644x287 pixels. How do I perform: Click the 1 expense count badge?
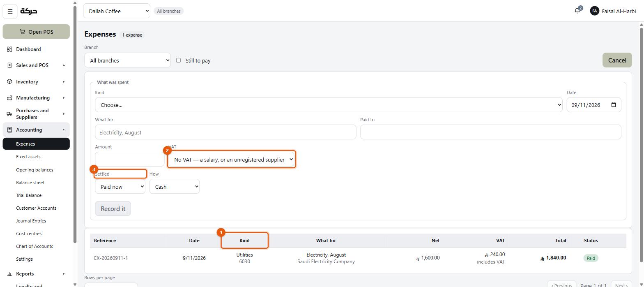tap(132, 35)
